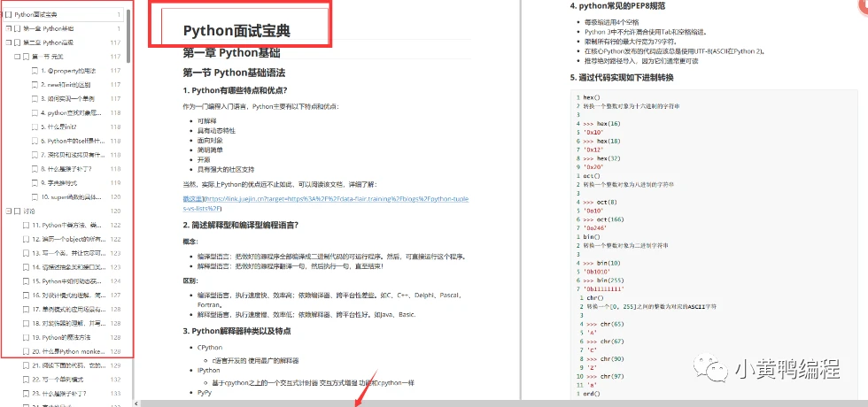Viewport: 868px width, 407px height.
Task: Click bookmark icon beside '19. Python的魔法方法'
Action: click(26, 337)
